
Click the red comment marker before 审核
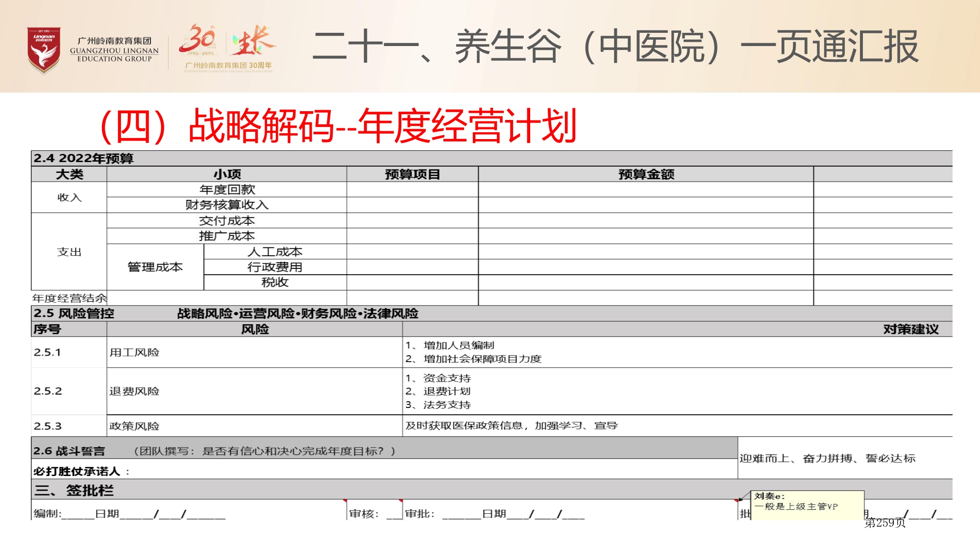(345, 501)
